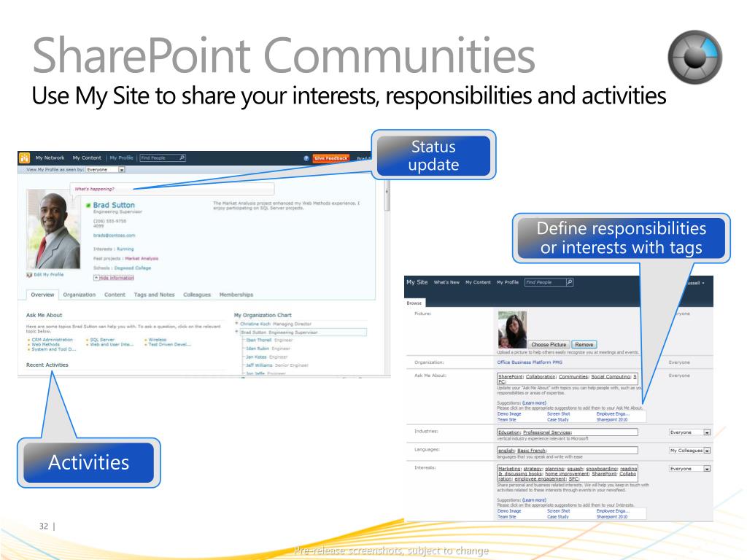Image resolution: width=747 pixels, height=560 pixels.
Task: Select the Overview tab
Action: (42, 295)
